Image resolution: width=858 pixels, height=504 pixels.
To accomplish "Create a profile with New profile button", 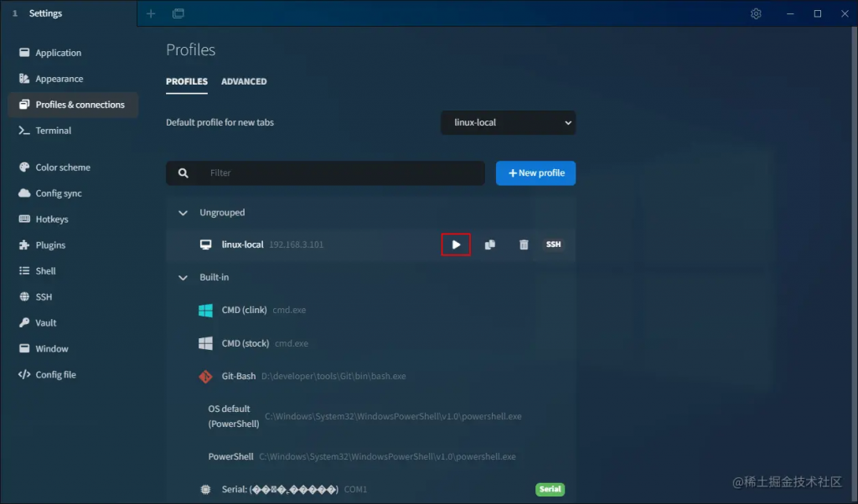I will click(x=535, y=172).
